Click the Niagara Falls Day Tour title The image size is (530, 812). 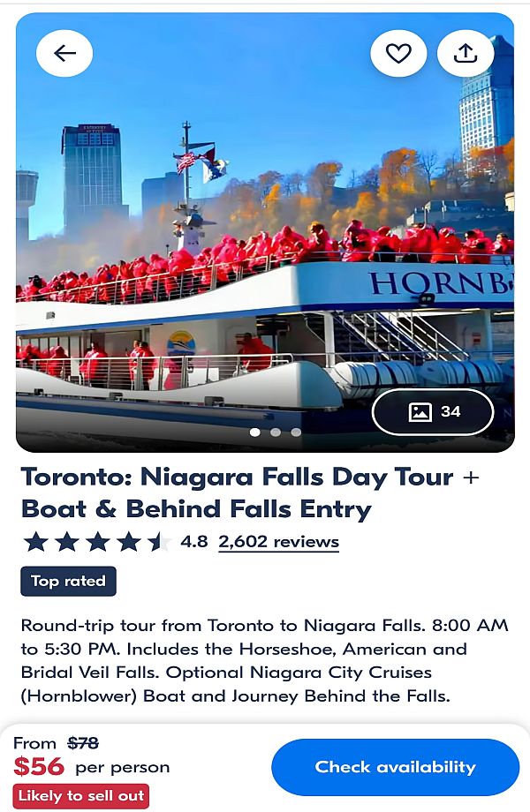(250, 492)
